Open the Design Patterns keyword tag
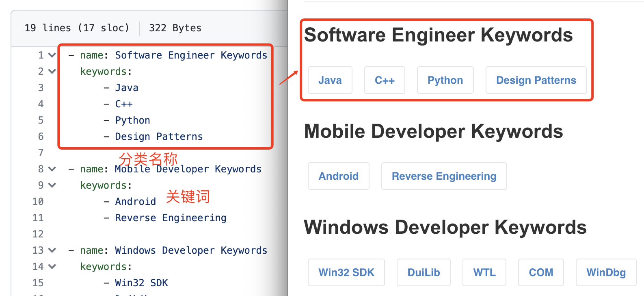Viewport: 644px width, 296px height. pyautogui.click(x=536, y=80)
